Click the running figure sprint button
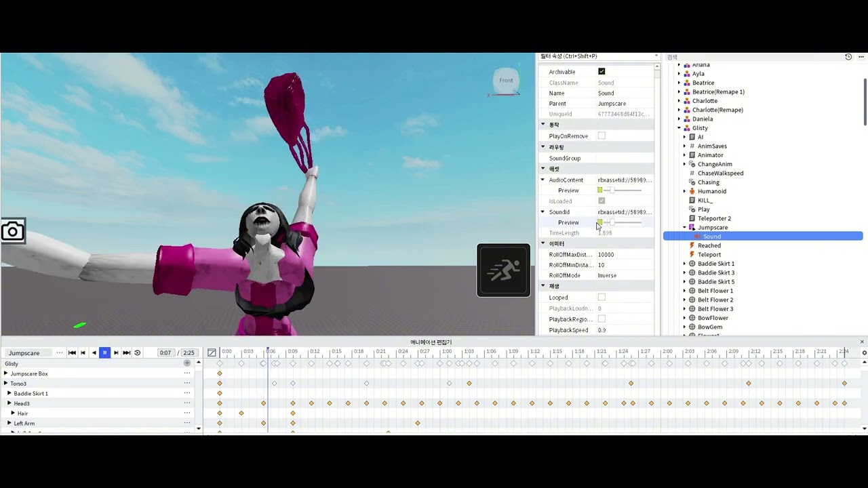The height and width of the screenshot is (488, 868). point(503,270)
